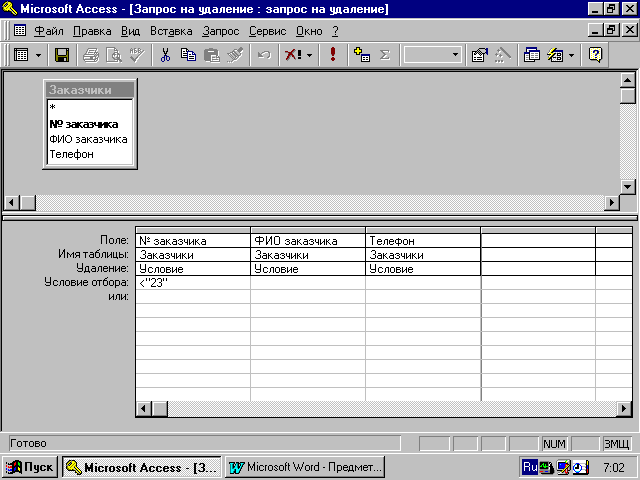
Task: Click the 7:02 clock in the tray
Action: click(614, 467)
